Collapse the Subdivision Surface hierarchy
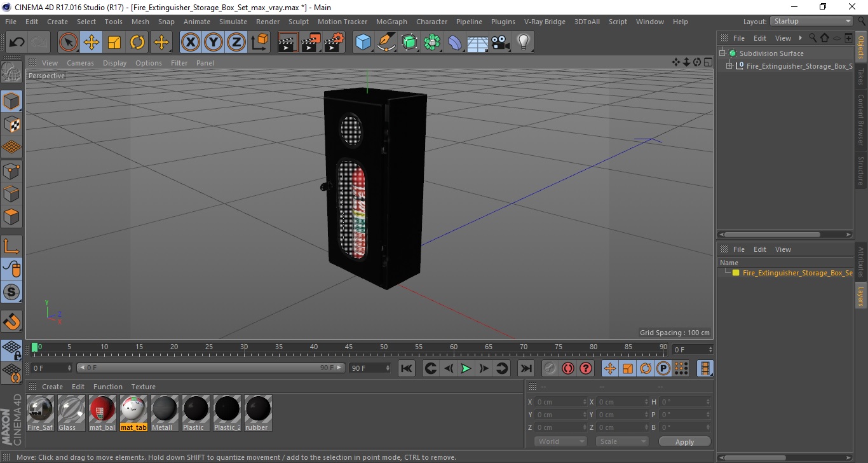Screen dimensions: 868x463 722,53
